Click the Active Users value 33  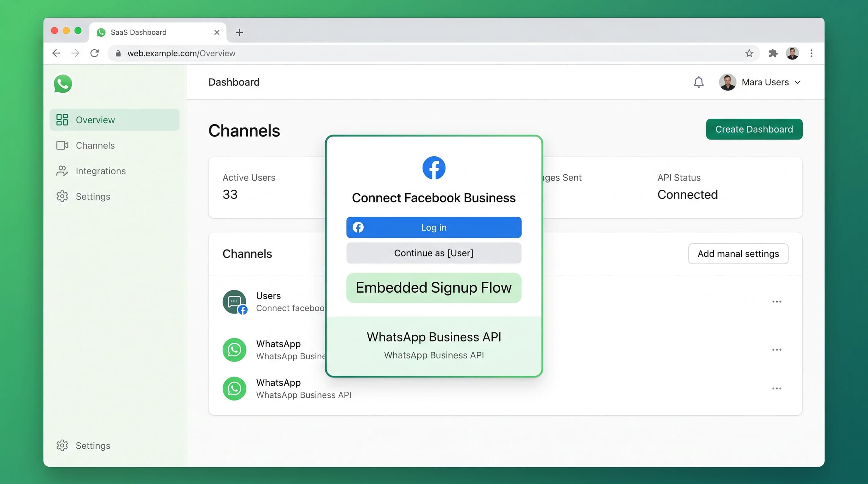tap(230, 194)
